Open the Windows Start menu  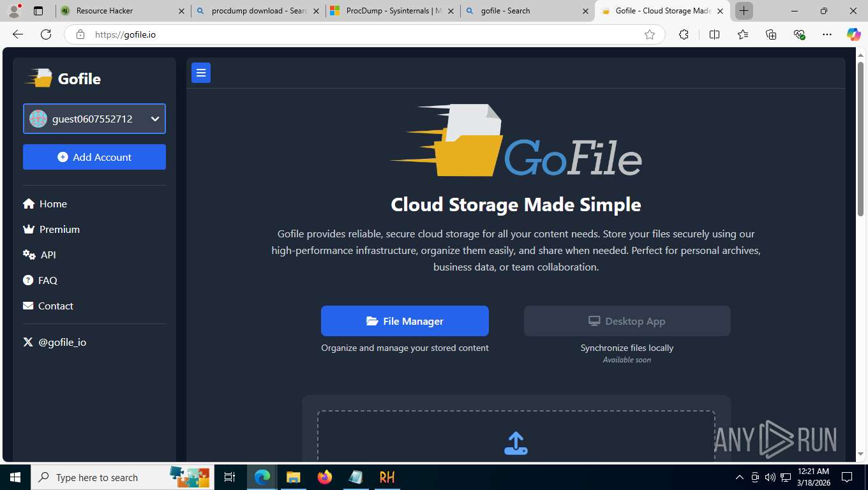(15, 477)
